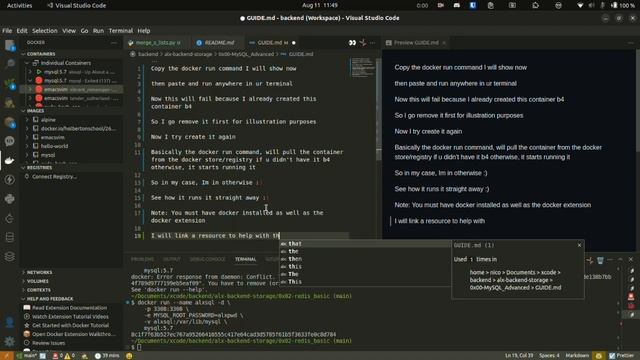
Task: Open Docker panel more actions ellipsis
Action: click(x=114, y=42)
